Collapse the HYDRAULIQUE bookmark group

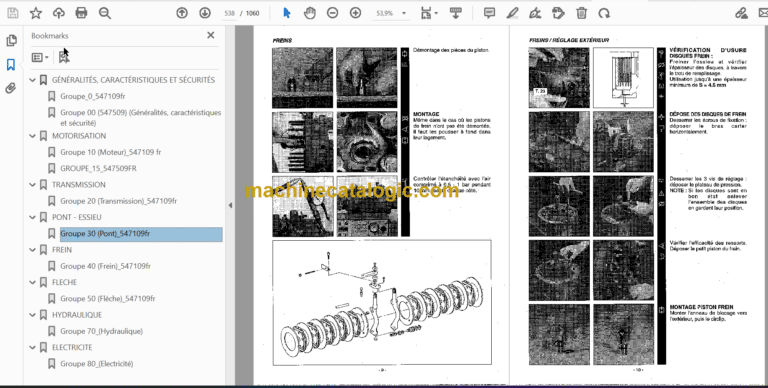(33, 315)
